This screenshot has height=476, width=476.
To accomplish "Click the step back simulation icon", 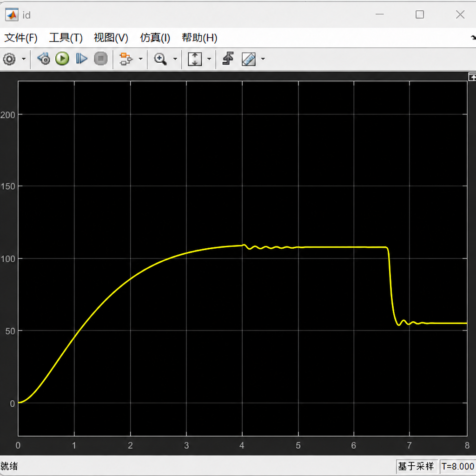I will click(44, 59).
